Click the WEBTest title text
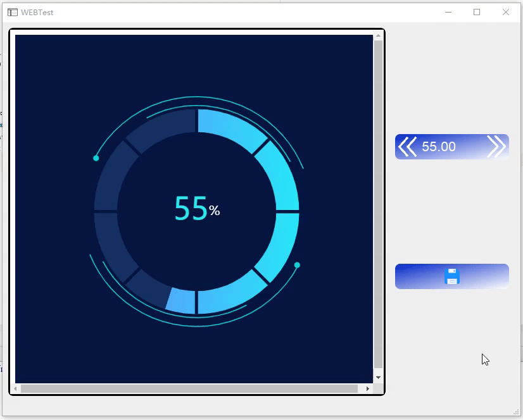Image resolution: width=523 pixels, height=420 pixels. click(37, 12)
